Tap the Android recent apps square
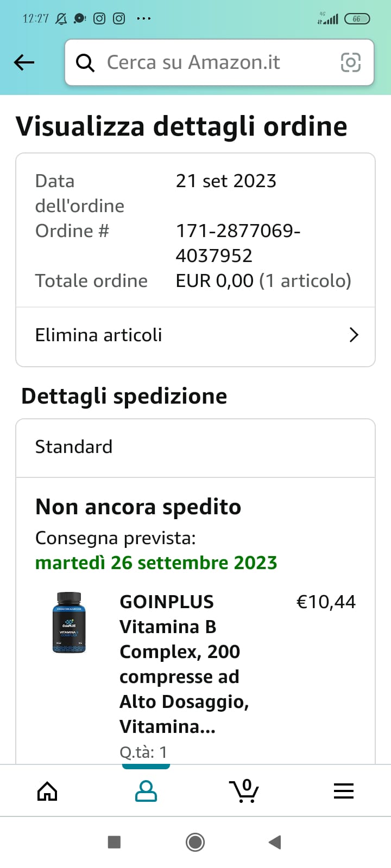Viewport: 391px width, 868px height. click(114, 842)
